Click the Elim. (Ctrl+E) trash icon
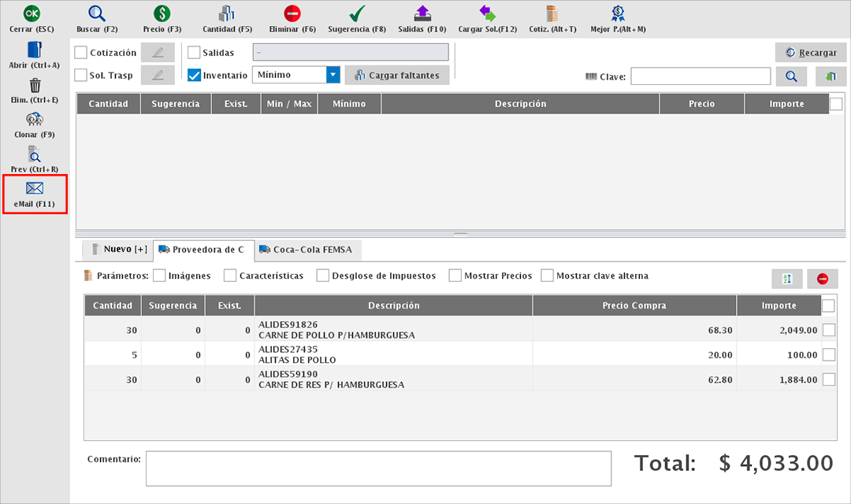This screenshot has height=504, width=851. 35,85
